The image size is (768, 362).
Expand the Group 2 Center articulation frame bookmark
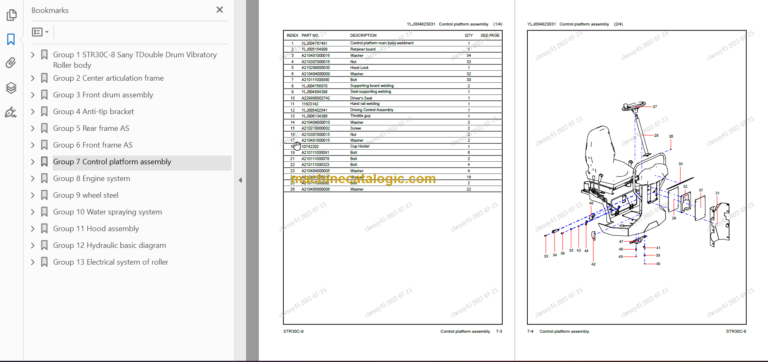[33, 78]
